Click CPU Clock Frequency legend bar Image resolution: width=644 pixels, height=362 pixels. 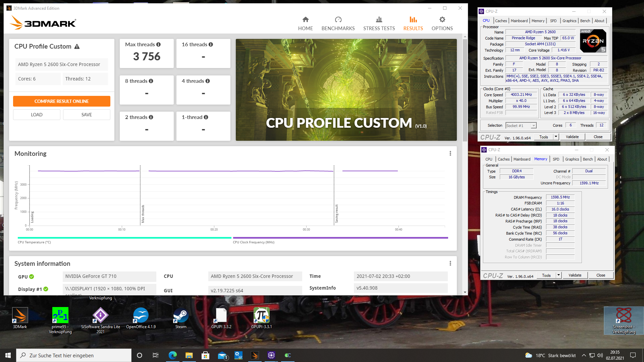(340, 238)
